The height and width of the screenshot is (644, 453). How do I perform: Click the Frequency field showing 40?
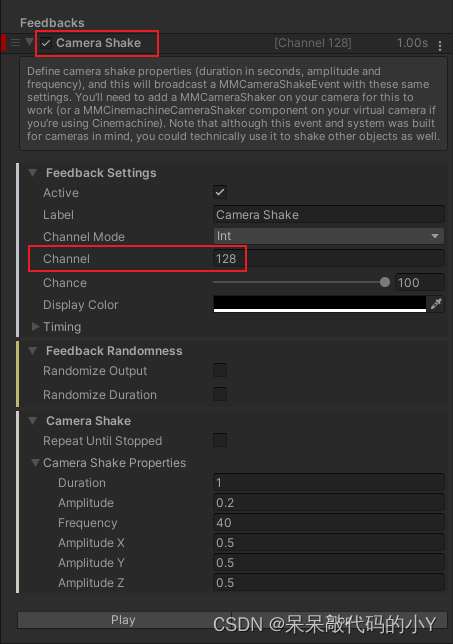click(329, 523)
